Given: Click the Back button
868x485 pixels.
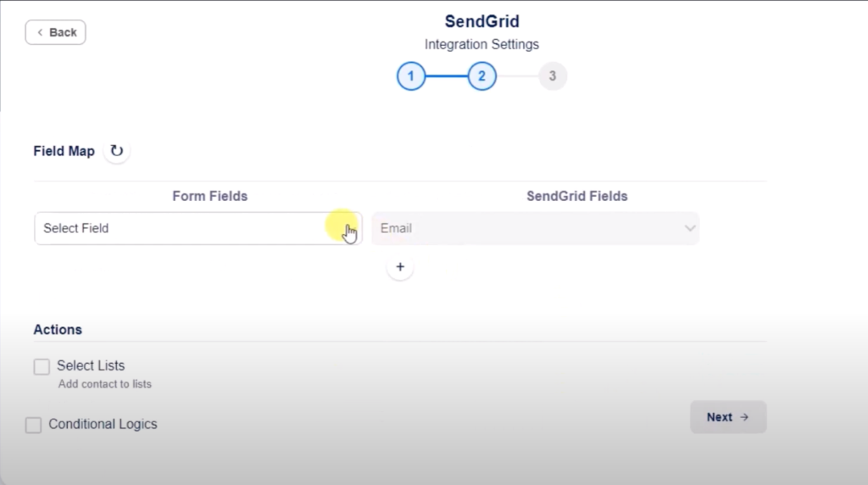Looking at the screenshot, I should tap(56, 32).
